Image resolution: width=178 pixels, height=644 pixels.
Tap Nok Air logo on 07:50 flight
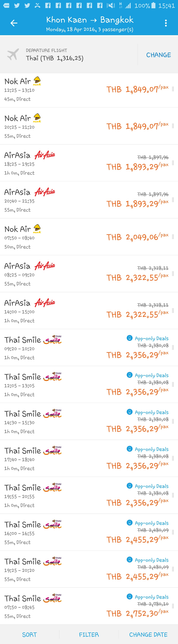[x=37, y=229]
